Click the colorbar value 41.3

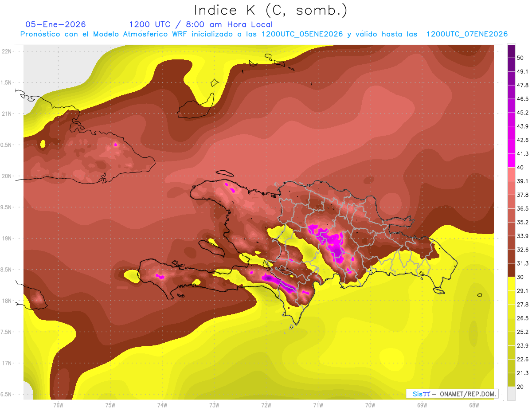[x=523, y=154]
